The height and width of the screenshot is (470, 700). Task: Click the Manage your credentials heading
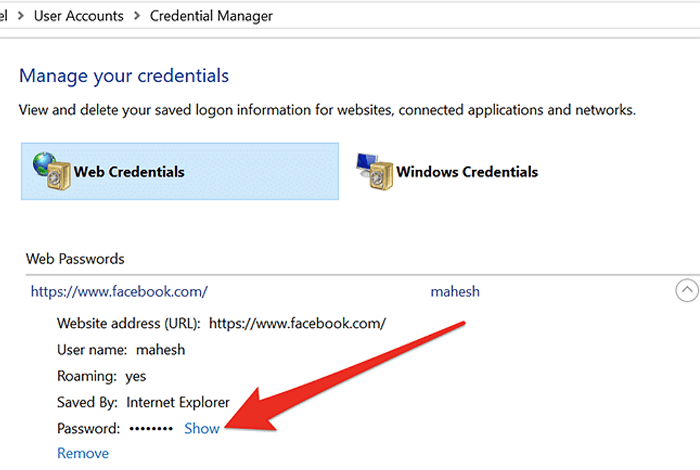(124, 76)
